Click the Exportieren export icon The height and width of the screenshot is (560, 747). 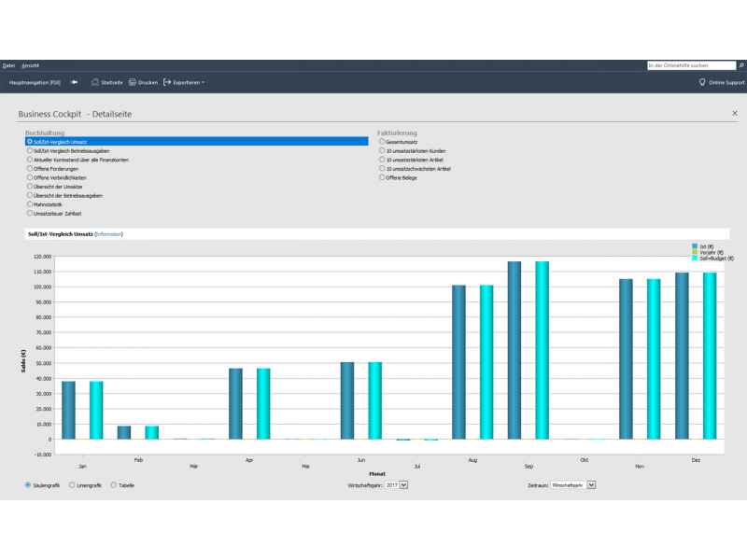(x=167, y=82)
